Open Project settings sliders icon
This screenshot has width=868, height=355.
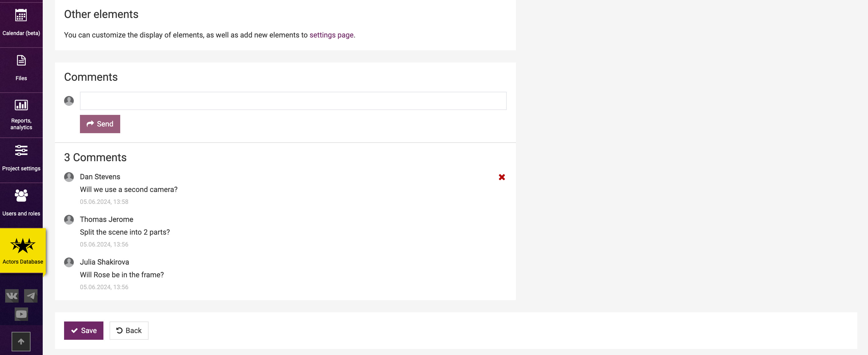coord(21,151)
